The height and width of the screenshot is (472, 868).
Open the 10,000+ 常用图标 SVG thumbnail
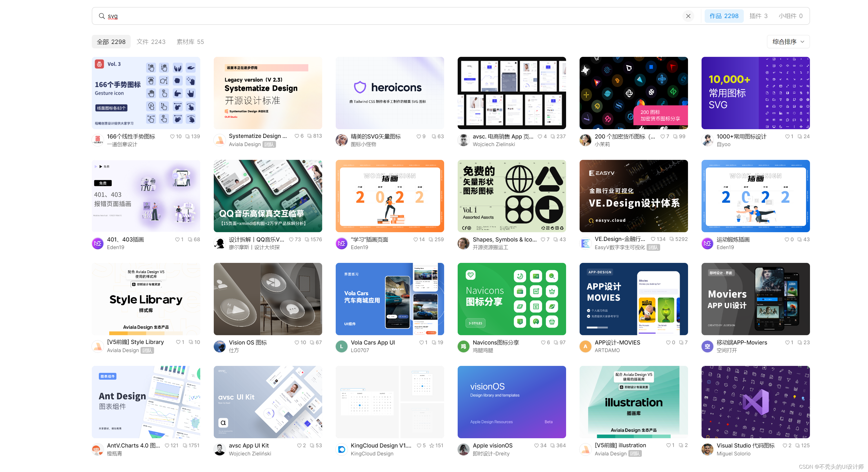pyautogui.click(x=755, y=93)
